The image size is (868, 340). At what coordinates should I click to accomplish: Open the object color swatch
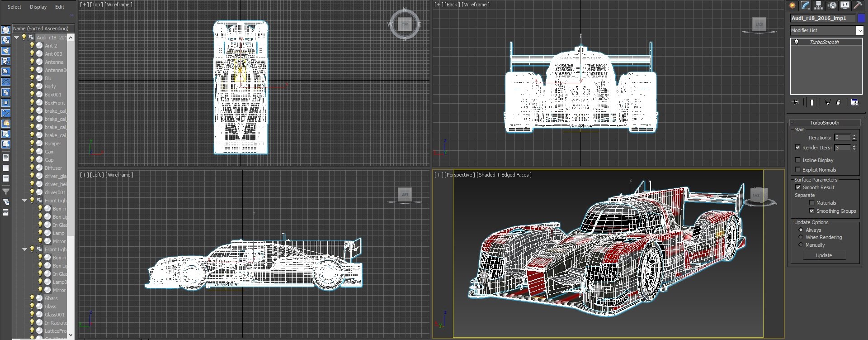click(x=861, y=18)
